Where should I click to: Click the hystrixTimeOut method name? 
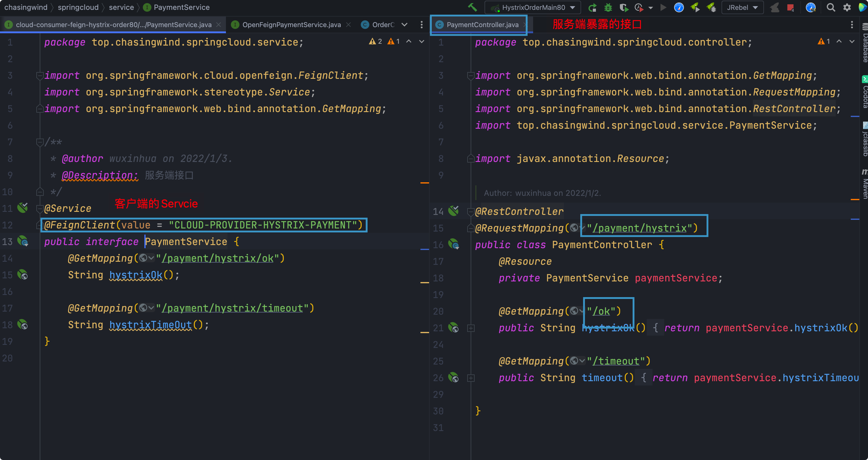151,325
